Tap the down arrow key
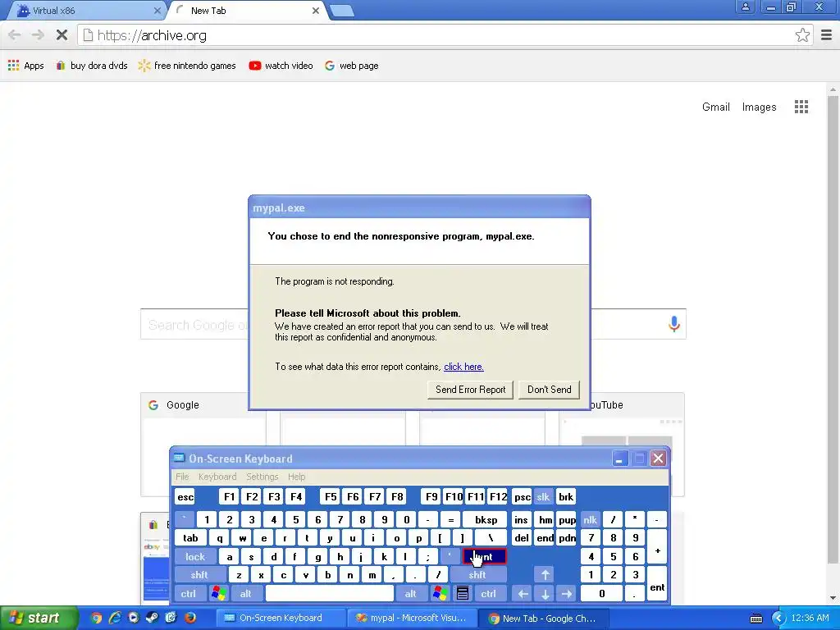This screenshot has width=840, height=630. pyautogui.click(x=545, y=594)
